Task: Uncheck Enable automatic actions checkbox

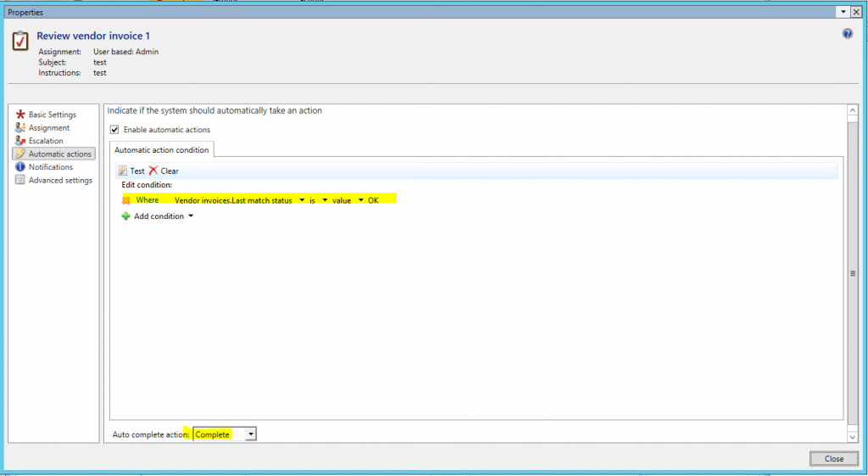Action: [115, 130]
